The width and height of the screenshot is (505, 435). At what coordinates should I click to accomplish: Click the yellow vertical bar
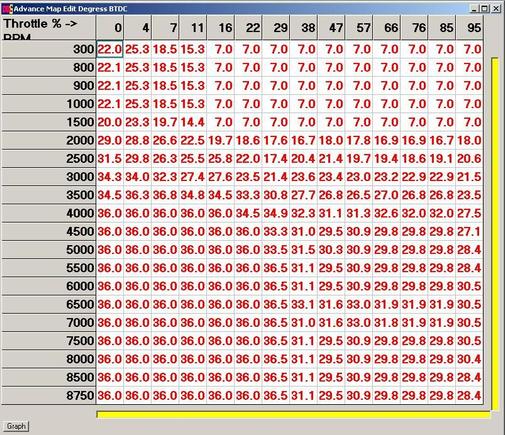pyautogui.click(x=495, y=234)
